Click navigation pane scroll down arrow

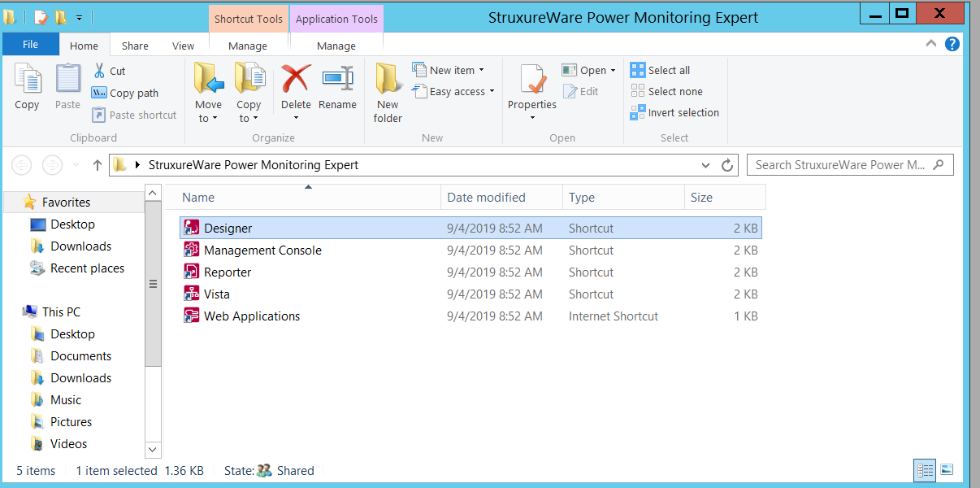(153, 449)
